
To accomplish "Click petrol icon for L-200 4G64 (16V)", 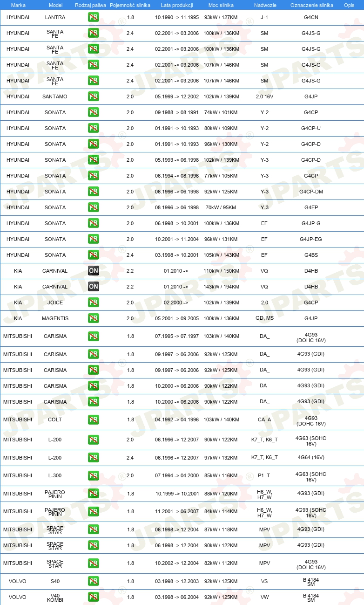I will (x=93, y=458).
